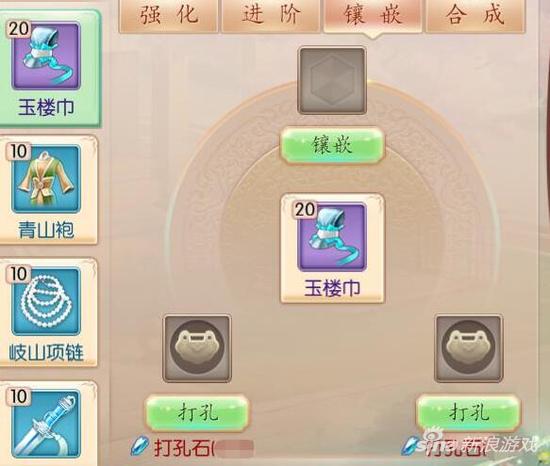Switch to the 进阶 tab
Screen dimensions: 550x466
pyautogui.click(x=270, y=15)
